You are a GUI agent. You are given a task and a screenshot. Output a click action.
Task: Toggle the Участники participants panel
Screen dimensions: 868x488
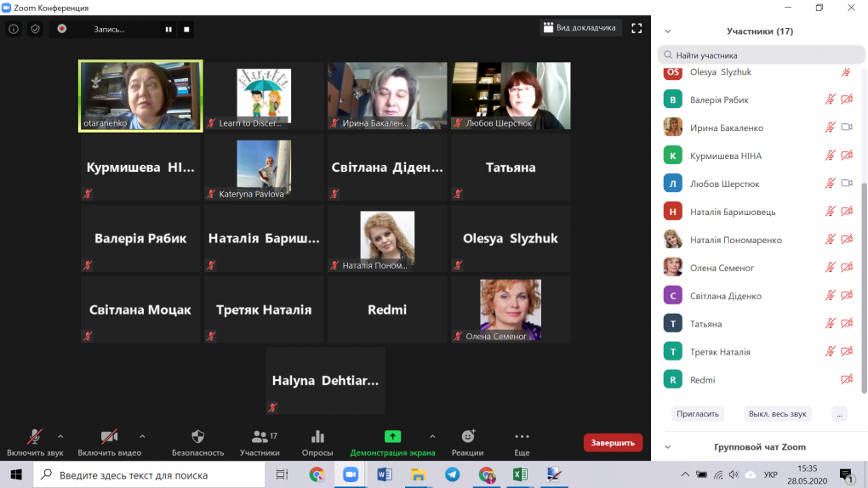click(x=260, y=443)
